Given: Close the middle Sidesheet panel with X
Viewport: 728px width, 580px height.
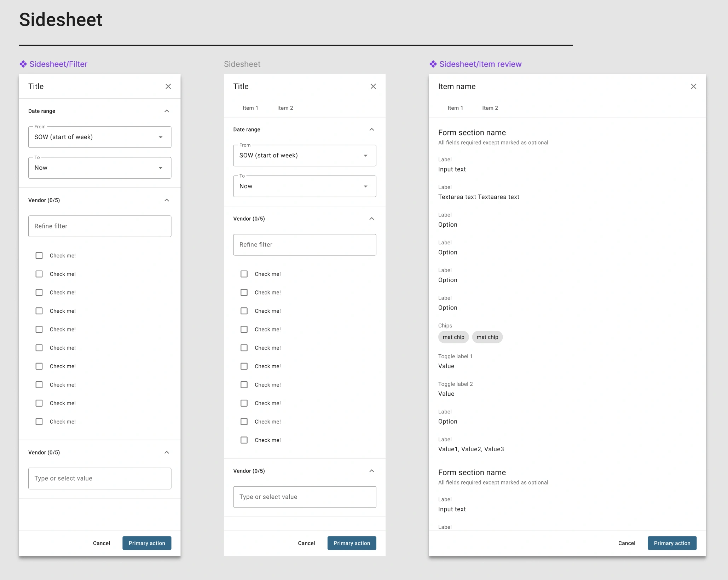Looking at the screenshot, I should point(373,86).
